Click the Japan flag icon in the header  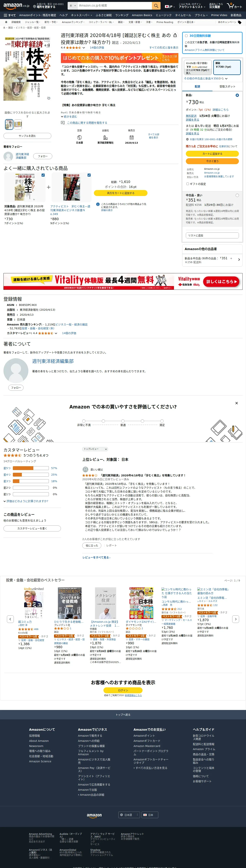click(x=166, y=6)
